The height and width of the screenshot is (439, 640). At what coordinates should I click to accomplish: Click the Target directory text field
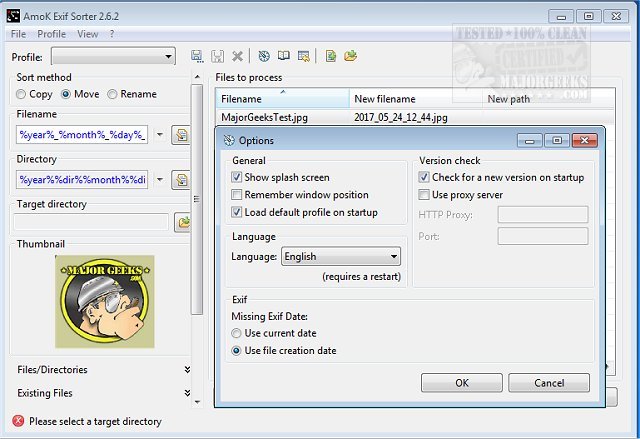click(91, 222)
